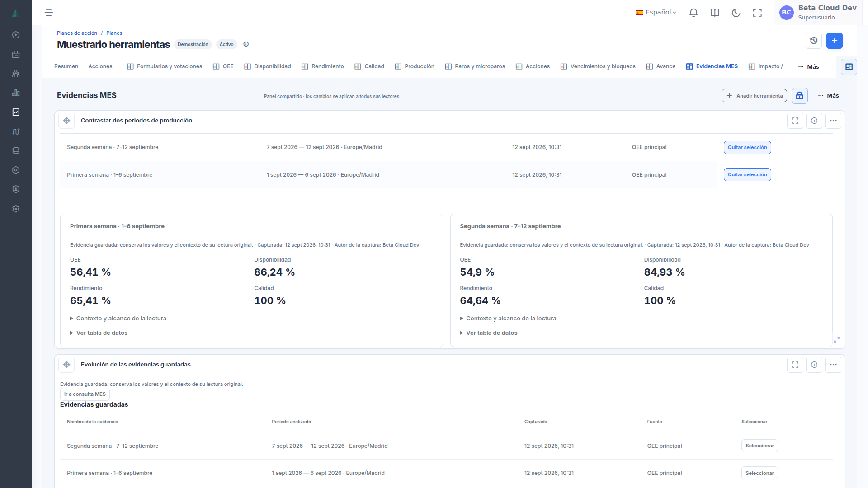This screenshot has width=868, height=488.
Task: Click the app logo in sidebar
Action: [x=16, y=13]
